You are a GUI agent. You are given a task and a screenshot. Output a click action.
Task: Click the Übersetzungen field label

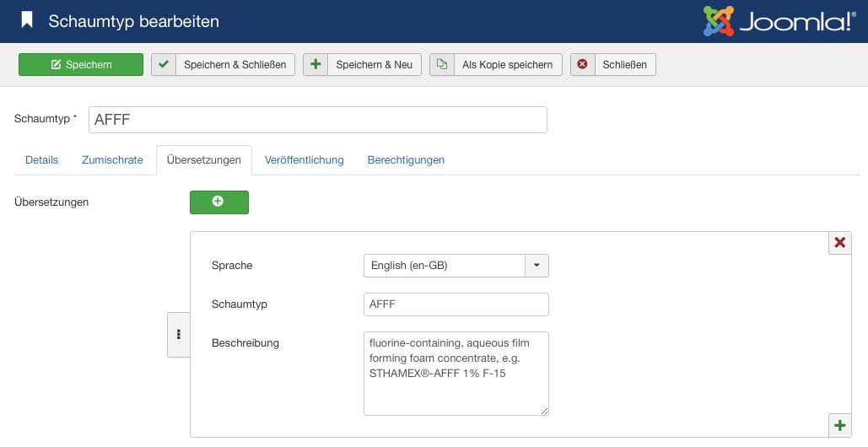(51, 202)
